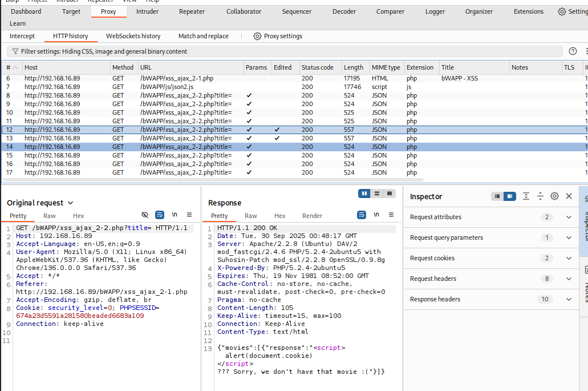Viewport: 588px width, 391px height.
Task: Show response in Hex view
Action: pos(280,216)
